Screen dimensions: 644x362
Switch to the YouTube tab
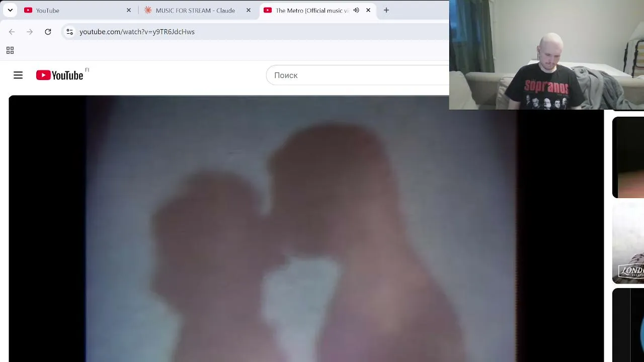77,10
